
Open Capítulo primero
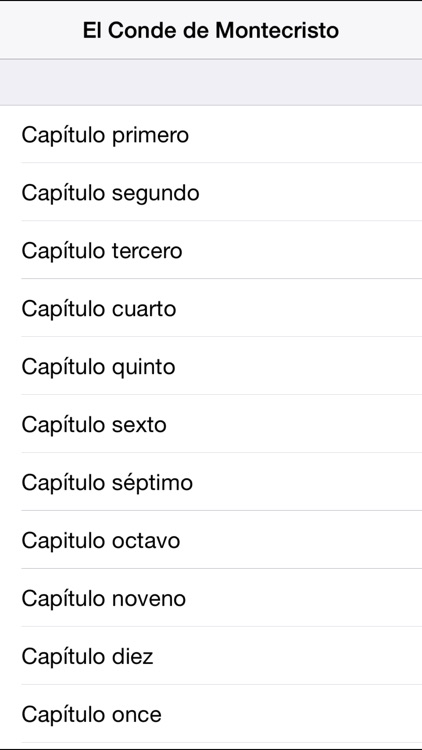(211, 134)
